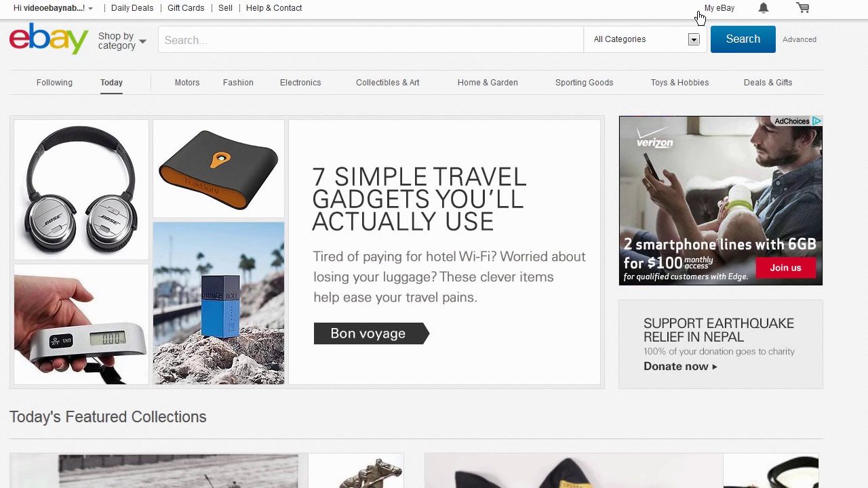
Task: Open Sporting Goods category
Action: (584, 83)
